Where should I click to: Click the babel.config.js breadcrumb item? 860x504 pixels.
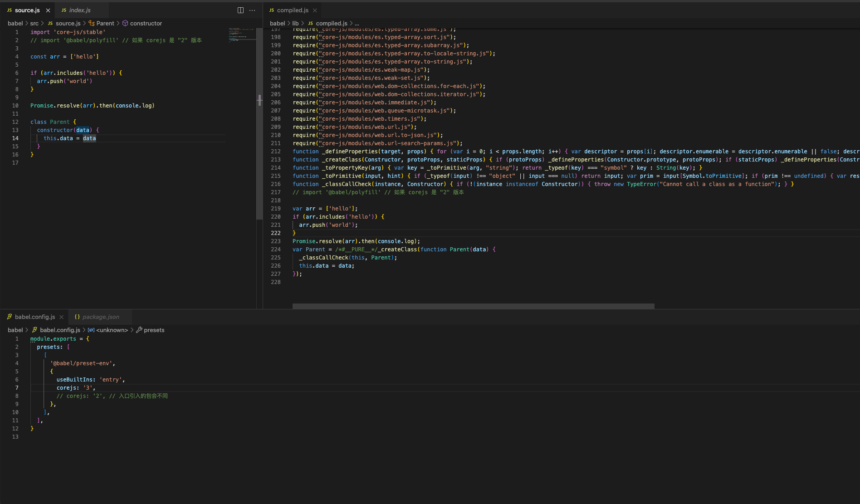(60, 330)
